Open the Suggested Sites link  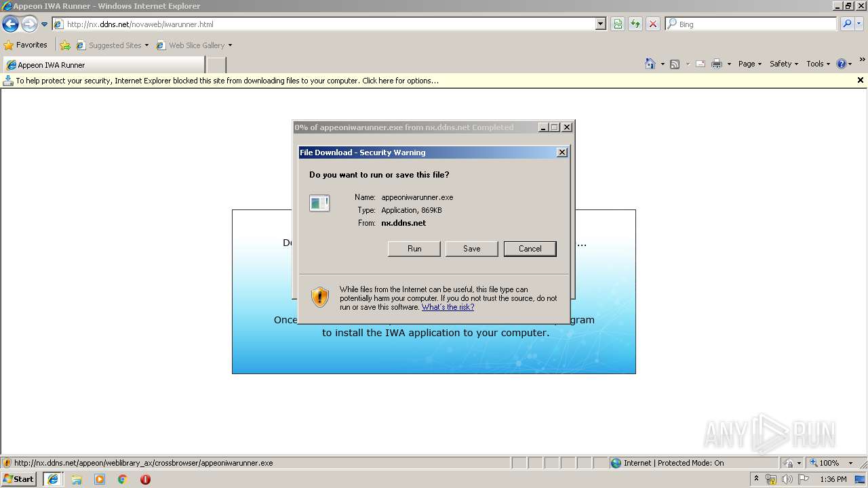pos(112,45)
